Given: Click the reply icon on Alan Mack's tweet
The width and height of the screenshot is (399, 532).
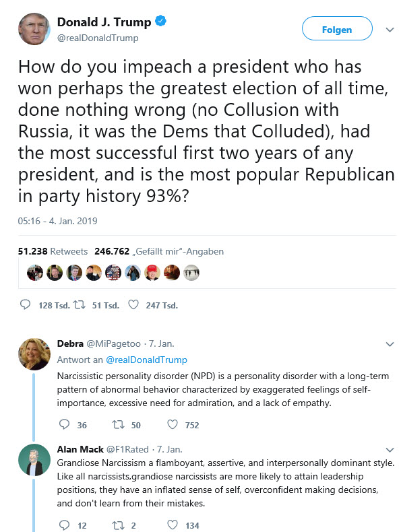Looking at the screenshot, I should [64, 525].
